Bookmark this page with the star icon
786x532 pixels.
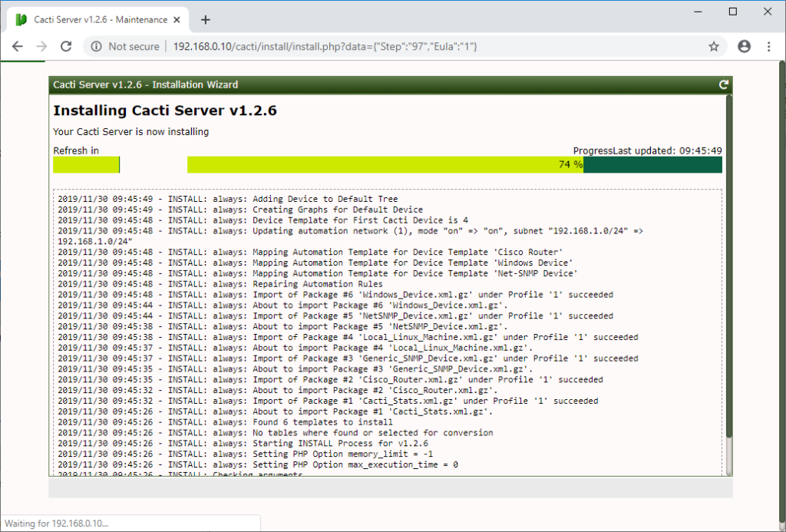tap(714, 47)
